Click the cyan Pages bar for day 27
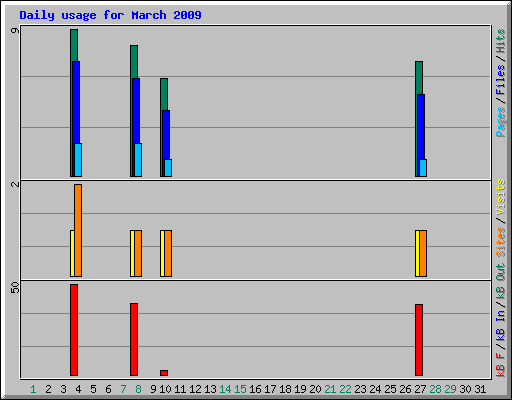The width and height of the screenshot is (512, 400). coord(423,168)
